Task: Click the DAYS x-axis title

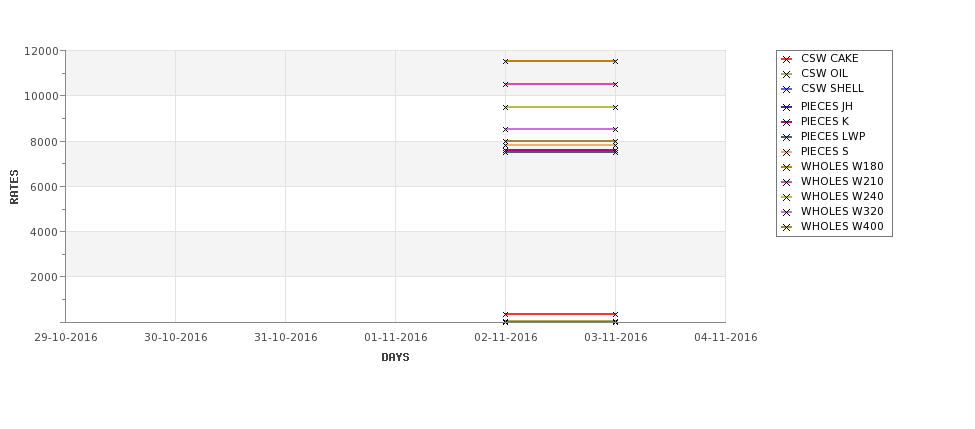Action: (x=395, y=358)
